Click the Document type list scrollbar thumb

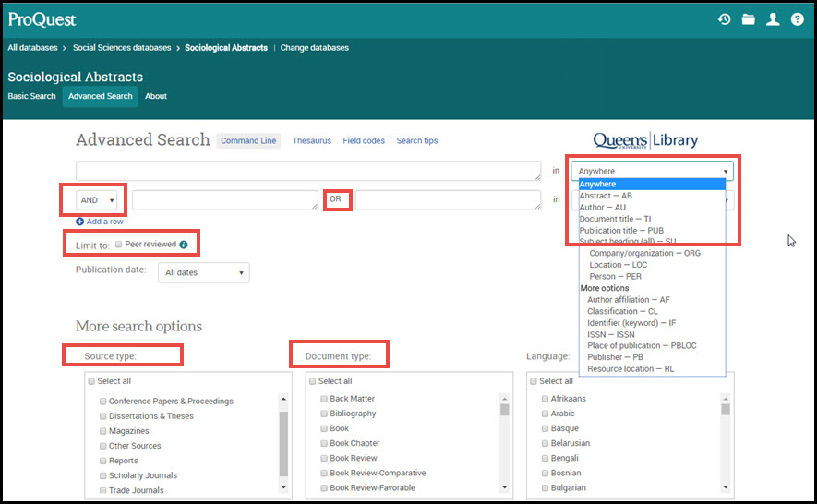pos(504,410)
